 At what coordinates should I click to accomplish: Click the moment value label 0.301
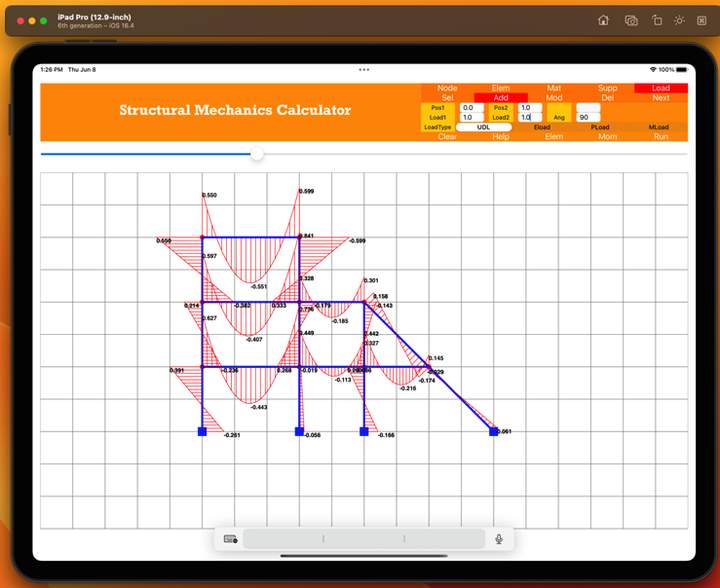371,280
